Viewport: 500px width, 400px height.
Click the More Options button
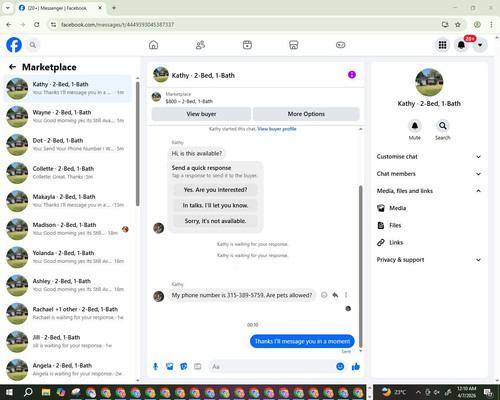306,114
